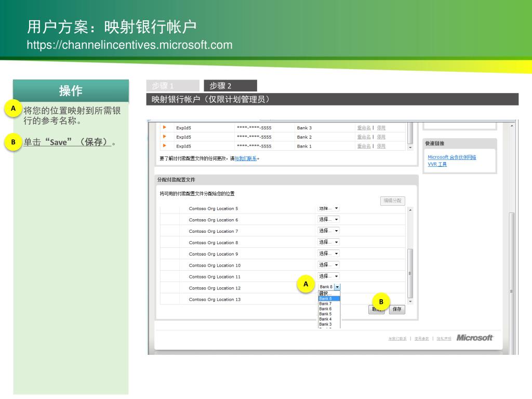The image size is (532, 399).
Task: Open the dropdown for Contoso Org Location 9
Action: (328, 254)
